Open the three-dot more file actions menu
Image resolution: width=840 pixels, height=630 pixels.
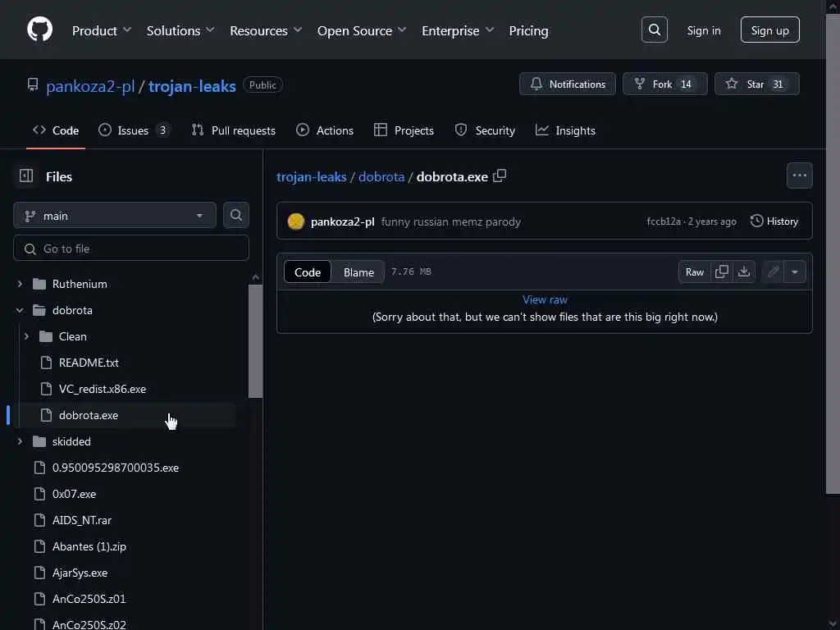[799, 176]
